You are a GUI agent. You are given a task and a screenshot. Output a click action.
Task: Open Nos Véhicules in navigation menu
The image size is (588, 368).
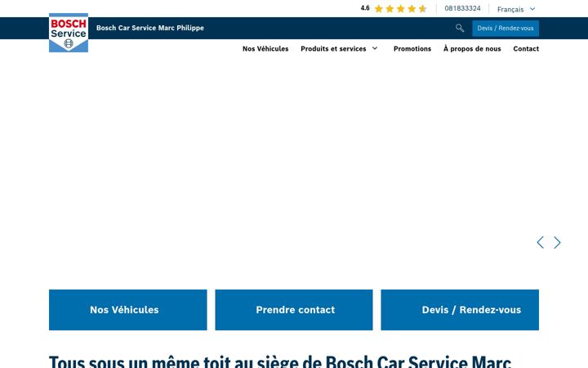265,49
